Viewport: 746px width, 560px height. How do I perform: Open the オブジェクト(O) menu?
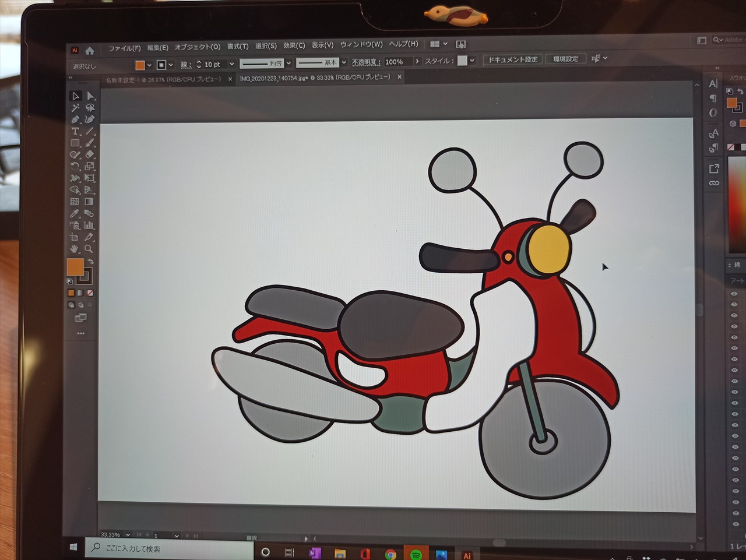click(x=197, y=47)
